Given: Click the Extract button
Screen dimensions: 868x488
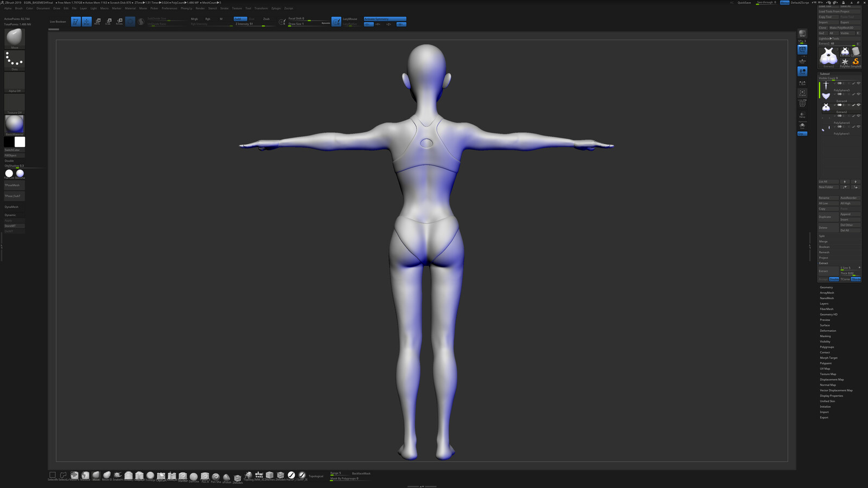Looking at the screenshot, I should pyautogui.click(x=828, y=271).
